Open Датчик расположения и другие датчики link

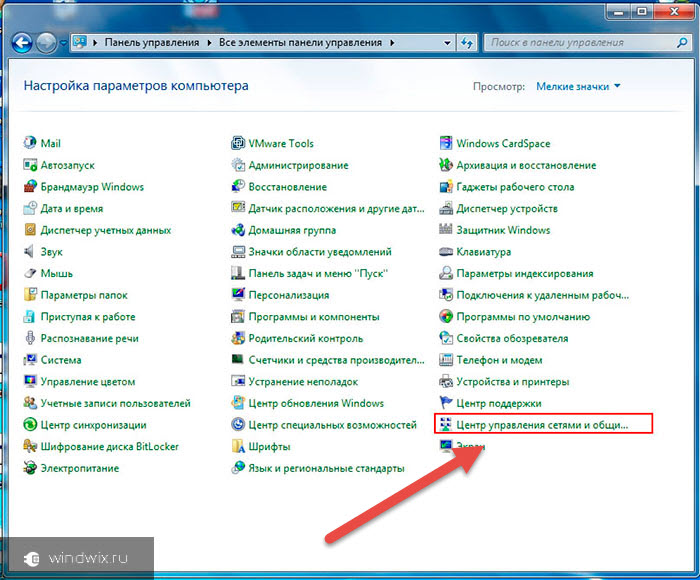pos(336,208)
